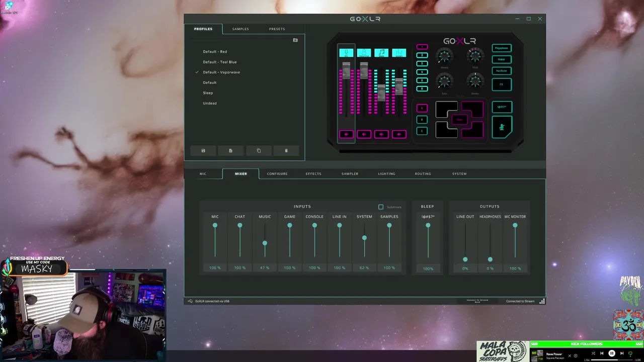
Task: Switch to the Mic tab
Action: pyautogui.click(x=203, y=174)
